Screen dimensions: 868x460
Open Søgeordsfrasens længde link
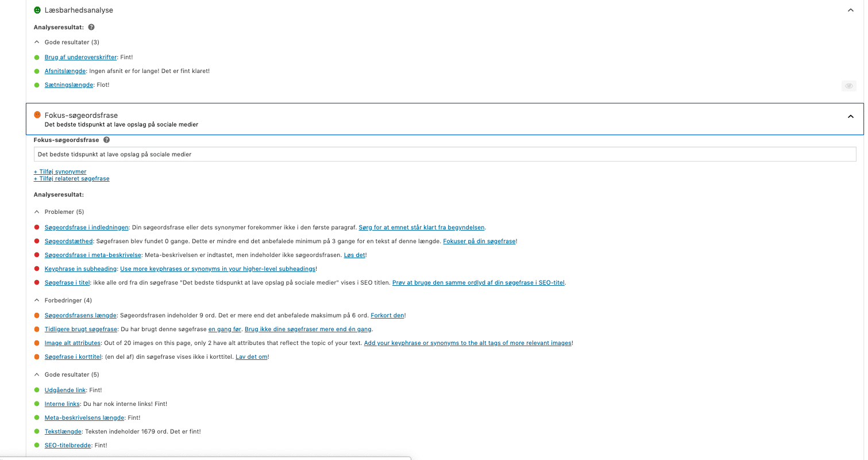(x=81, y=315)
